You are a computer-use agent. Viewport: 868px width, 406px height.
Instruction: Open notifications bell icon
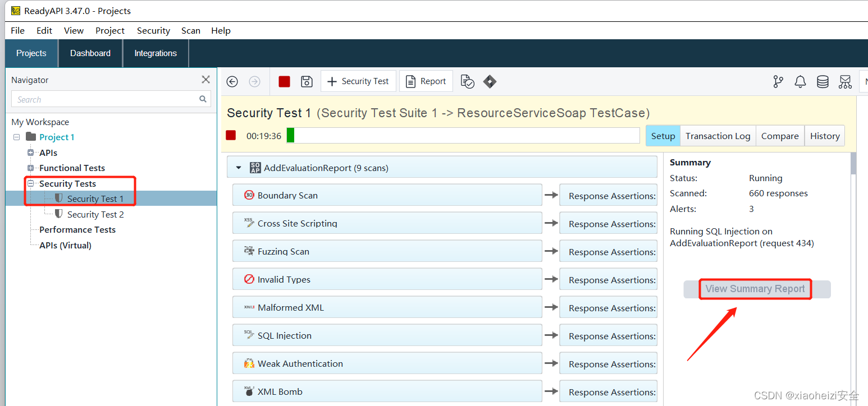[x=800, y=82]
